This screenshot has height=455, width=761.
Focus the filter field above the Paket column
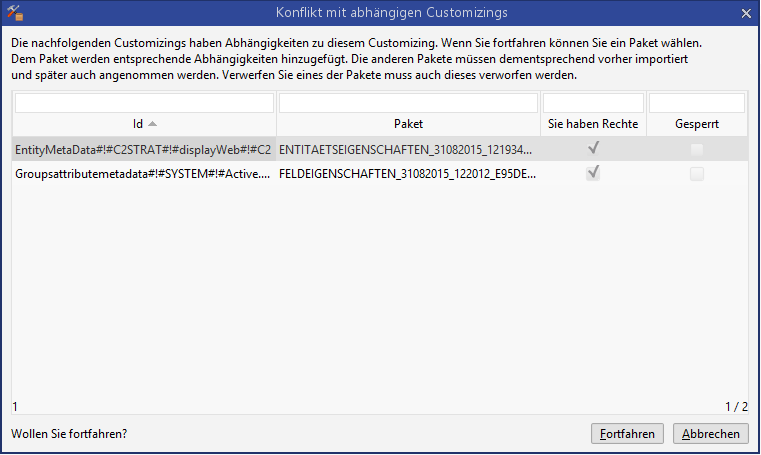(x=408, y=103)
